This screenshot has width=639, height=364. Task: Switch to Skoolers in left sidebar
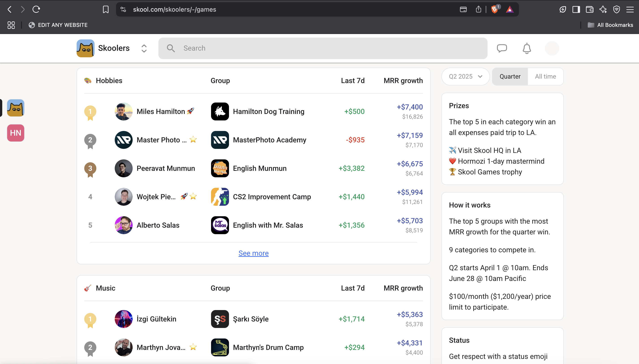click(15, 108)
